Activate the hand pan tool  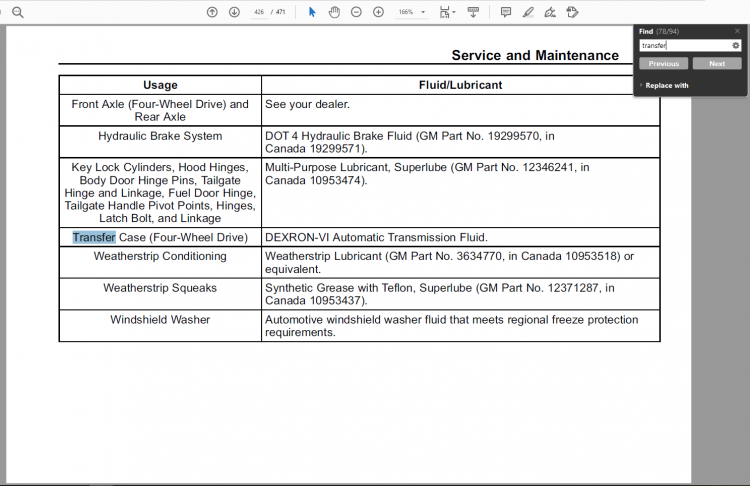click(x=334, y=12)
